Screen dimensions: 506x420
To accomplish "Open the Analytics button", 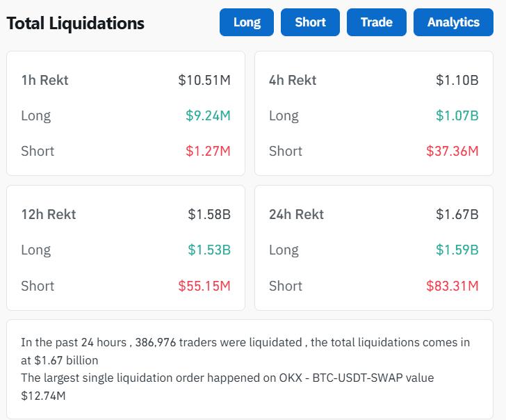I will coord(453,22).
